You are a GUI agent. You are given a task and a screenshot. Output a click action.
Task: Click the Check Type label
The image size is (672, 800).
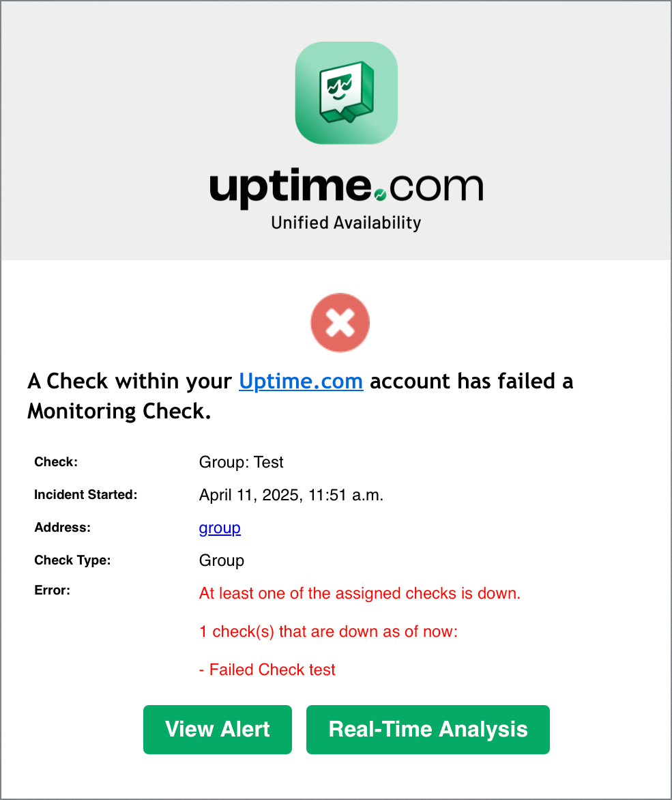coord(72,560)
